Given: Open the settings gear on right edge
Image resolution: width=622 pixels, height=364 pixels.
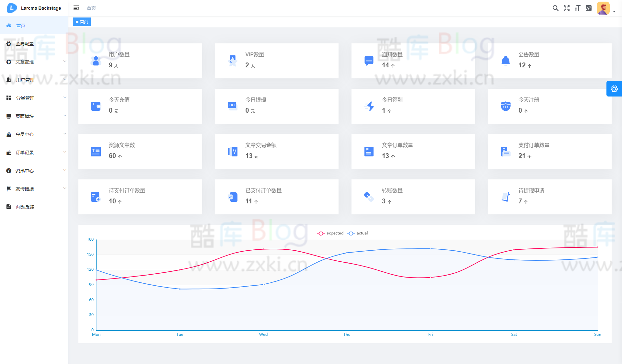Looking at the screenshot, I should tap(614, 88).
